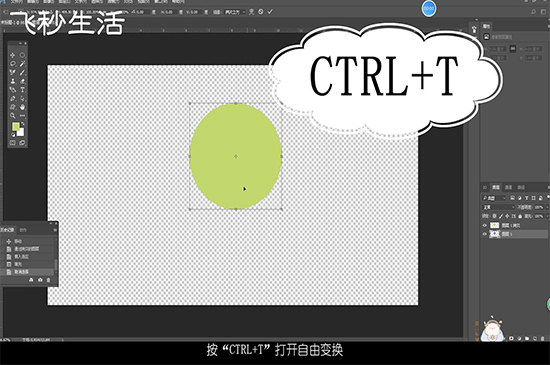Open the layer filter kind dropdown
The width and height of the screenshot is (550, 365).
[494, 198]
